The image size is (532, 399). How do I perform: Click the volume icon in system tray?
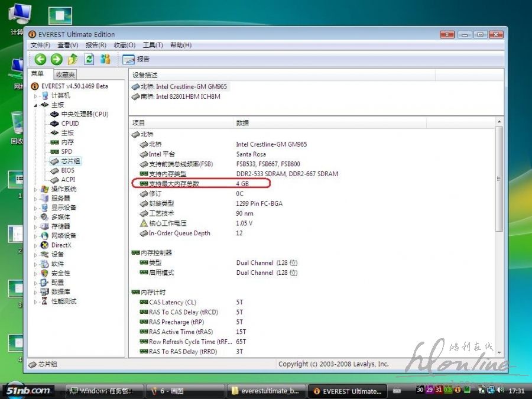tap(501, 390)
